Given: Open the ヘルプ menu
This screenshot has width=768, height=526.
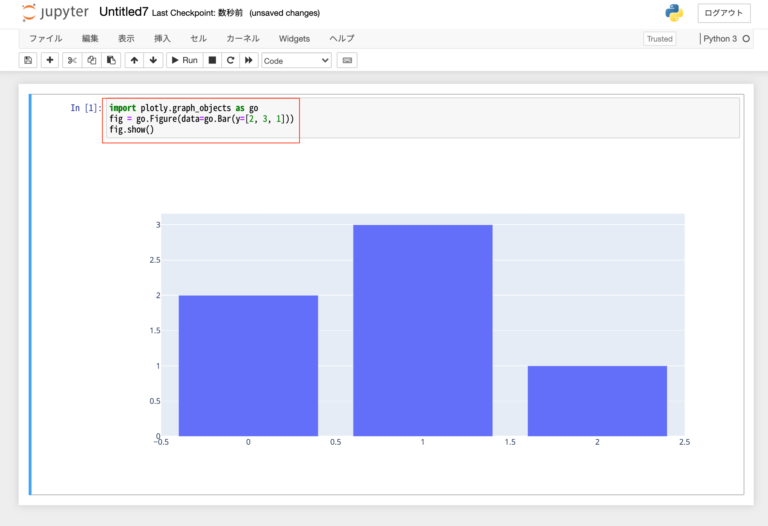Looking at the screenshot, I should [342, 39].
